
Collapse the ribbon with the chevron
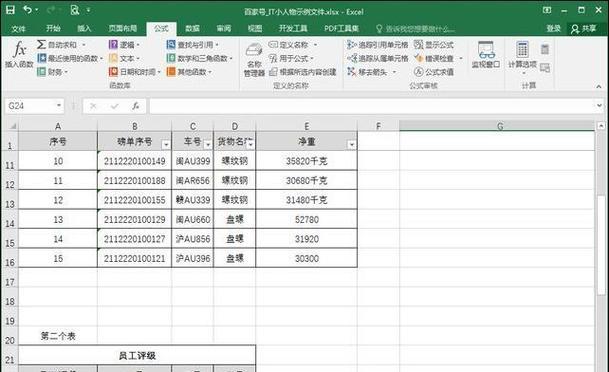coord(599,86)
